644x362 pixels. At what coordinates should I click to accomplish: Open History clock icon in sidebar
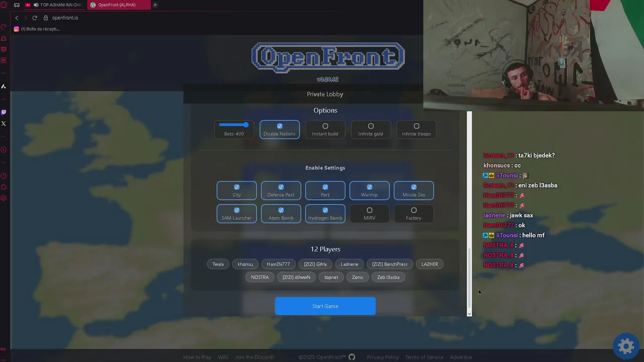(x=4, y=176)
